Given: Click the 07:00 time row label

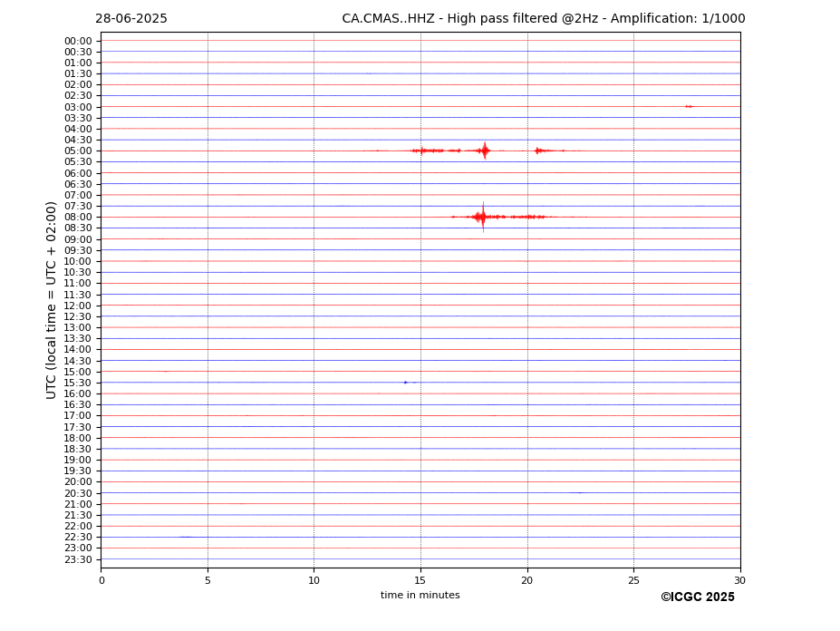Looking at the screenshot, I should 78,195.
